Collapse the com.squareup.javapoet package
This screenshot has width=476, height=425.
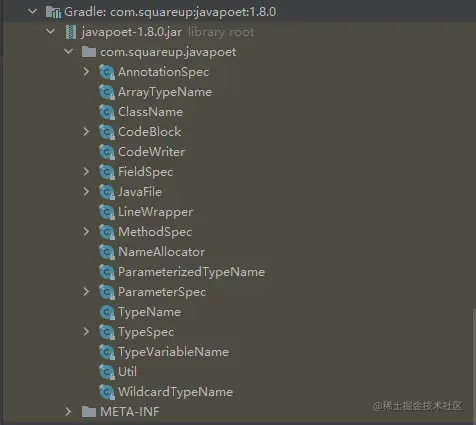pyautogui.click(x=69, y=52)
